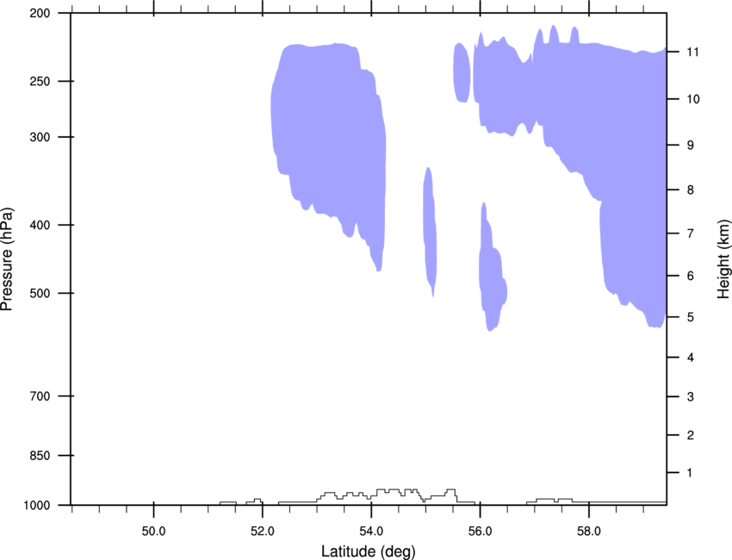Select the 1000 pressure tick label

pos(36,506)
